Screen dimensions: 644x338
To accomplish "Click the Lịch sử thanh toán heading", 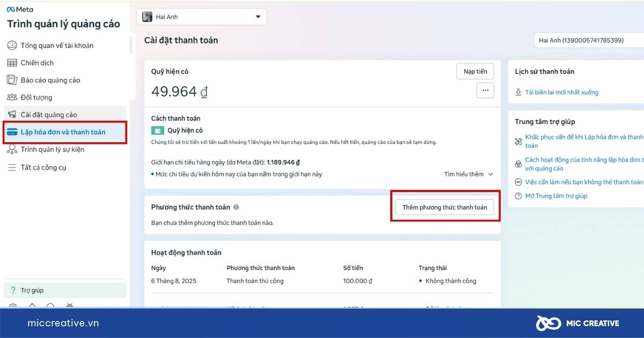I will 544,71.
